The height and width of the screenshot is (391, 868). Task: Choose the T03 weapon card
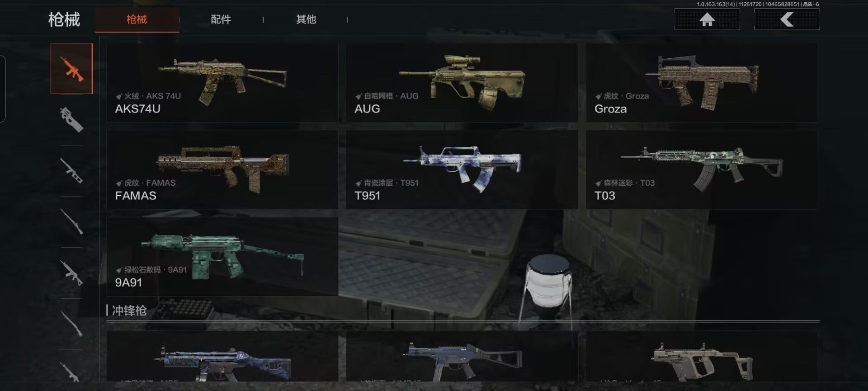tap(702, 170)
